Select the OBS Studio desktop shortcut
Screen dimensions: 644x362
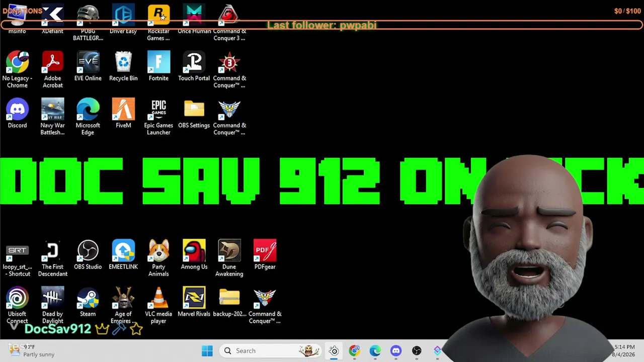click(x=88, y=254)
